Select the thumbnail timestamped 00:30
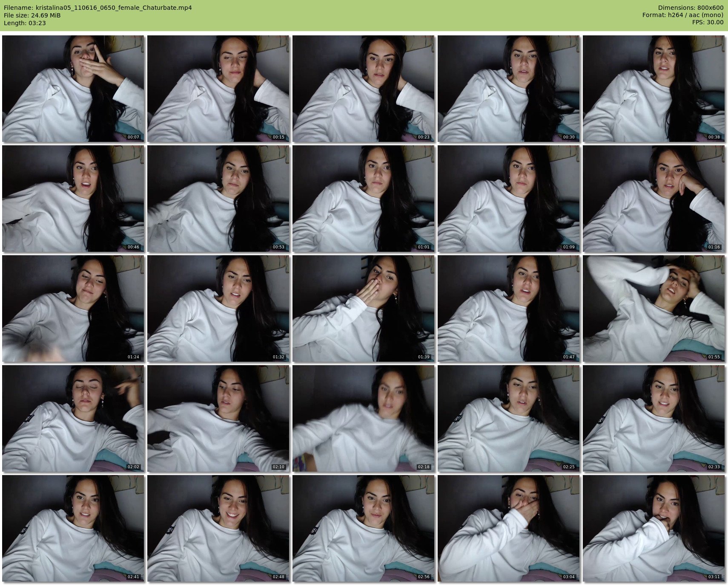 (x=509, y=89)
